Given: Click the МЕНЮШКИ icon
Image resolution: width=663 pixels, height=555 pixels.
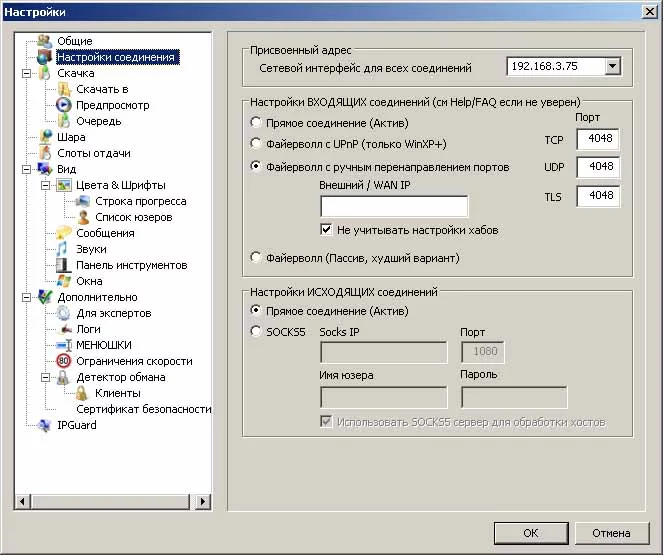Looking at the screenshot, I should click(x=64, y=345).
